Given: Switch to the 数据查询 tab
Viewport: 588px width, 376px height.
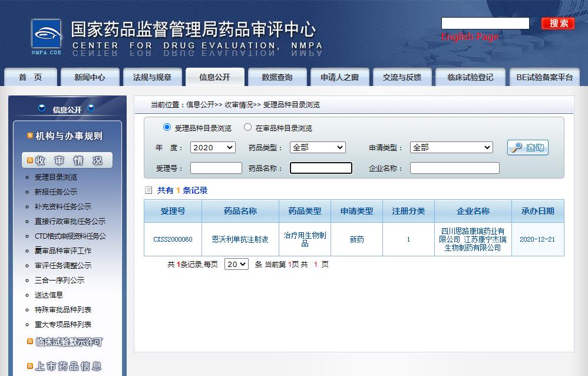Looking at the screenshot, I should 277,77.
